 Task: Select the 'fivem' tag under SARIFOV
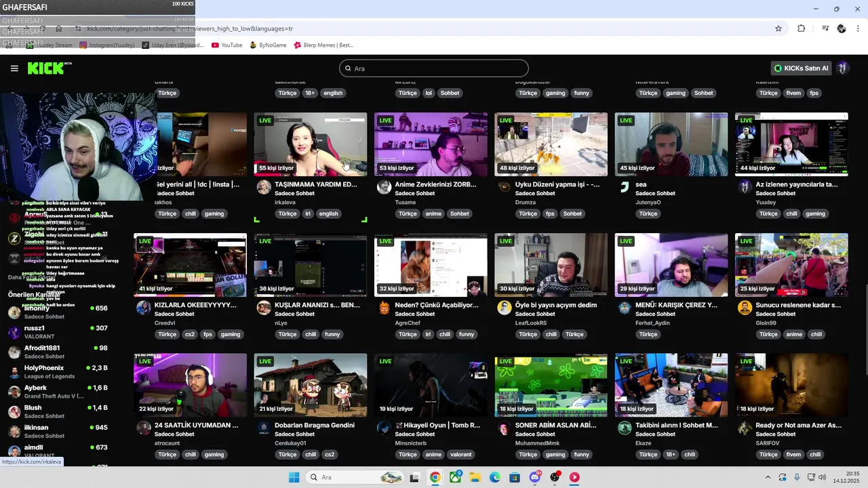click(x=793, y=455)
